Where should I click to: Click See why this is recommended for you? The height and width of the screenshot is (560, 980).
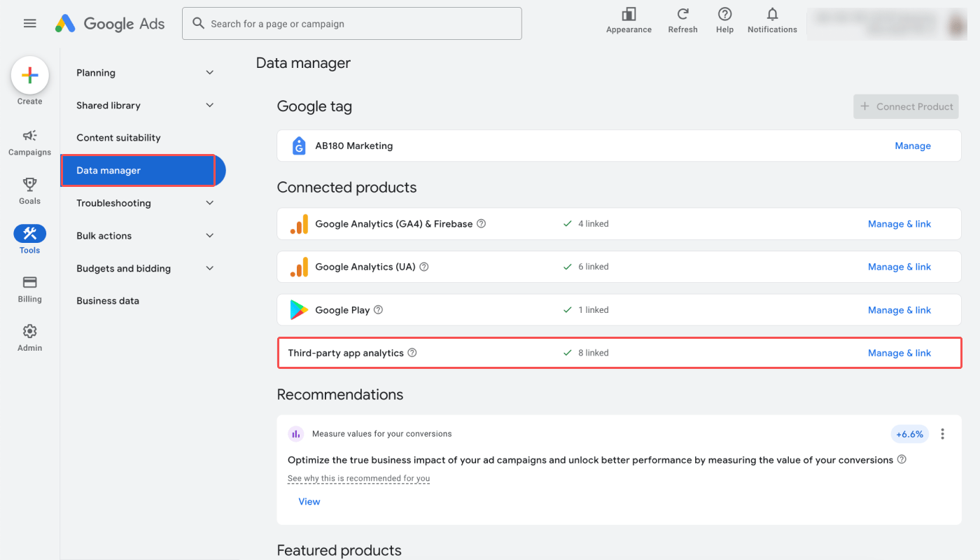[x=358, y=479]
